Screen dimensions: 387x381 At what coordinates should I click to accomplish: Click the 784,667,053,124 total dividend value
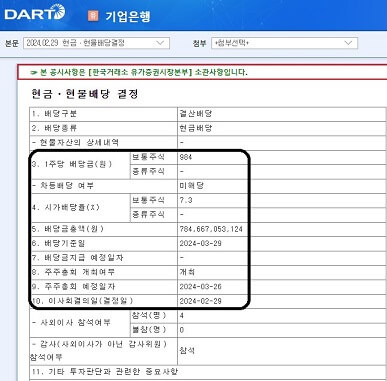tap(211, 229)
